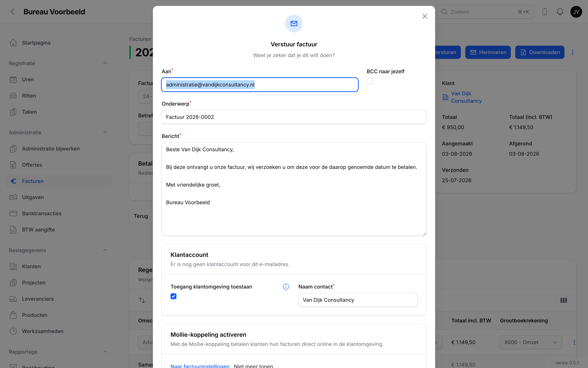Collapse the Basisgegevens section
The width and height of the screenshot is (588, 368).
coord(105,250)
